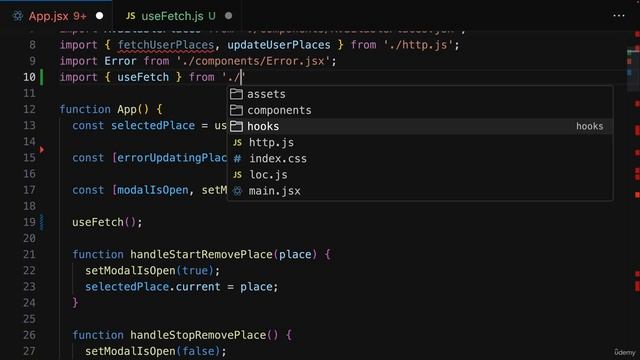
Task: Select the assets folder suggestion
Action: click(x=420, y=94)
